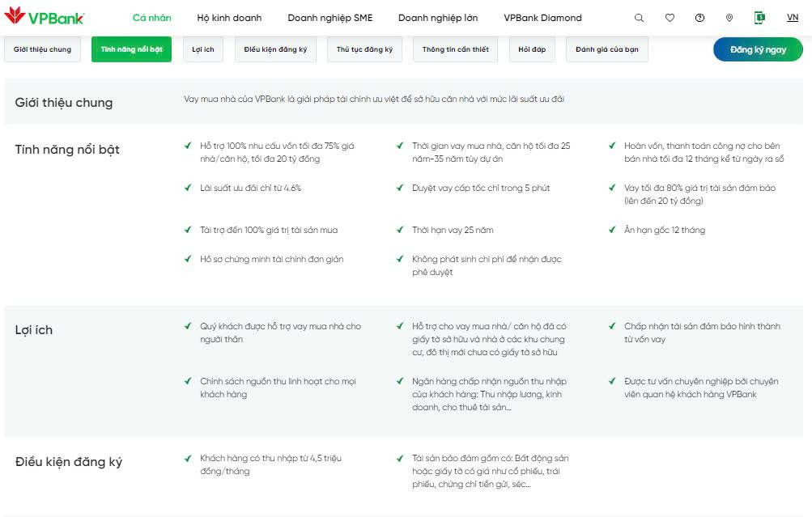Open 'Đánh giá của bạn' tab

click(607, 49)
